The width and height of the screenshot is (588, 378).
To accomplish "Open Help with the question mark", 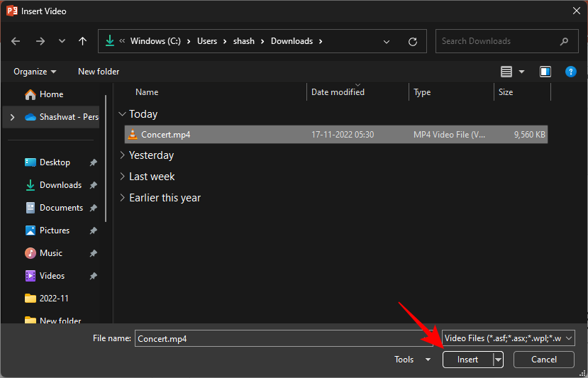I will (571, 72).
